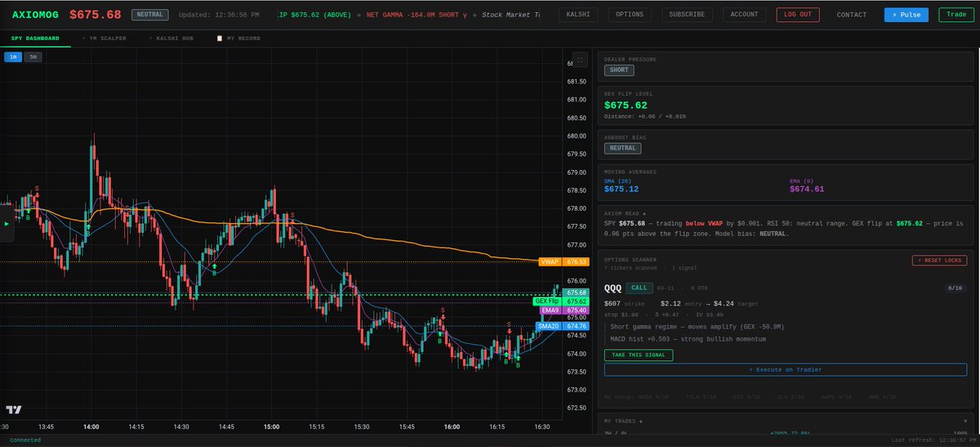Click the 15:00 time axis label

tap(272, 427)
